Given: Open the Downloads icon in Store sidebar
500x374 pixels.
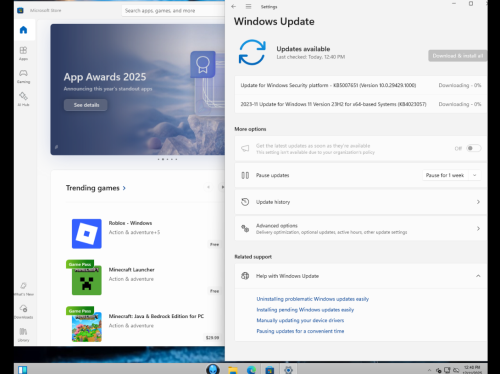Looking at the screenshot, I should point(23,311).
